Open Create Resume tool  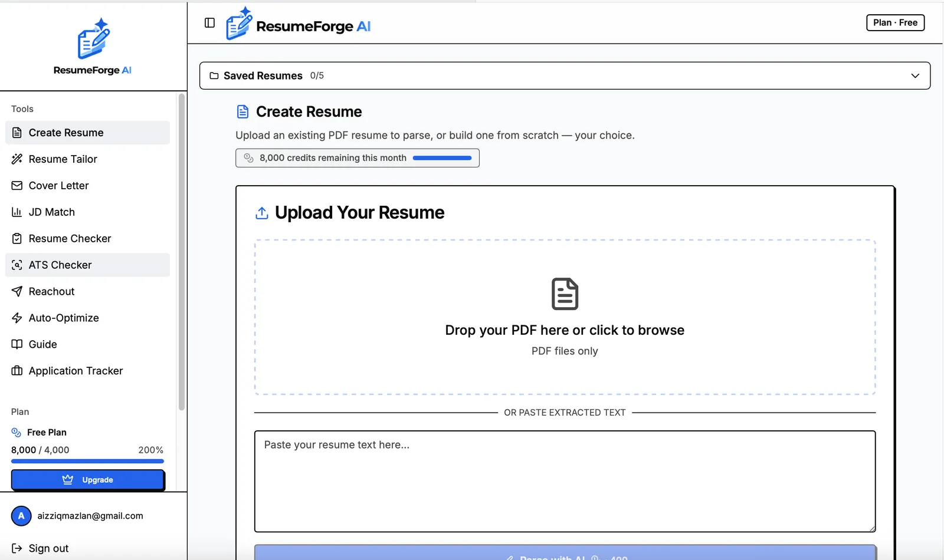[87, 133]
